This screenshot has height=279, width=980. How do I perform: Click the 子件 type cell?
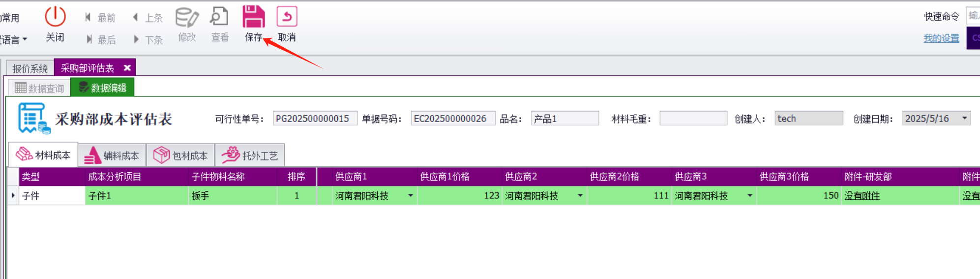coord(52,196)
